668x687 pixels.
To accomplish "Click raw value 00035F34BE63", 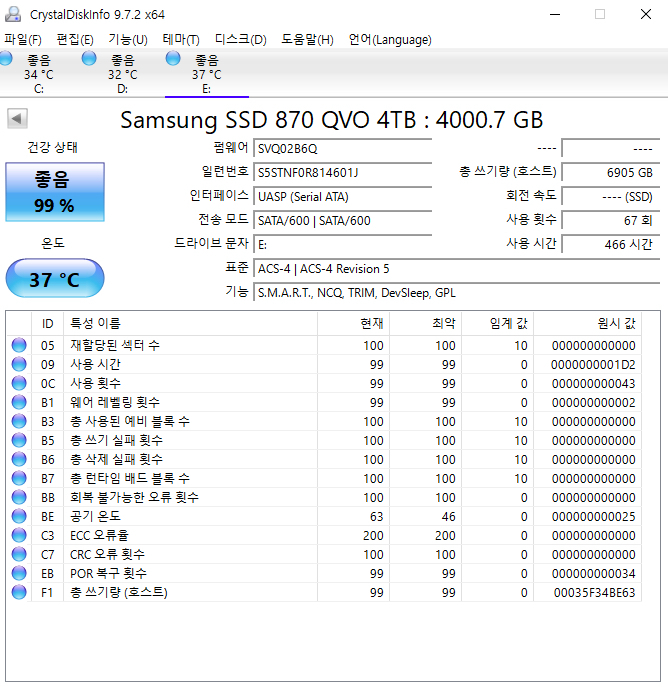I will (594, 592).
